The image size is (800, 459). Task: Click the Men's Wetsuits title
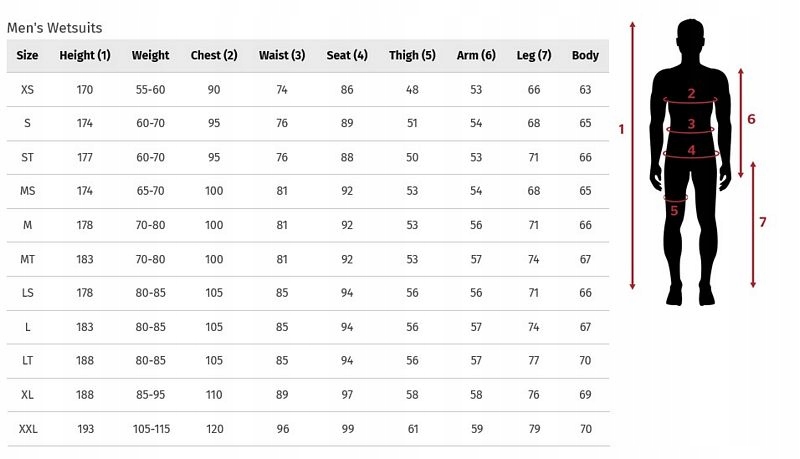point(55,28)
